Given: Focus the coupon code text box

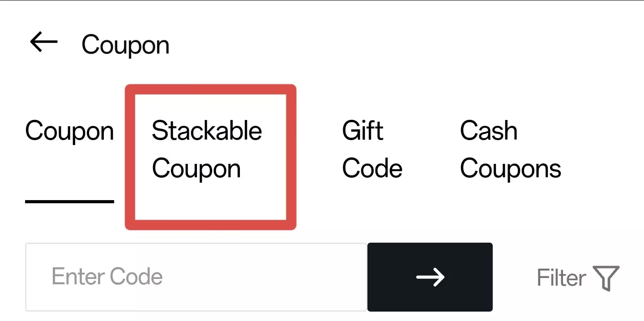Looking at the screenshot, I should pyautogui.click(x=196, y=277).
